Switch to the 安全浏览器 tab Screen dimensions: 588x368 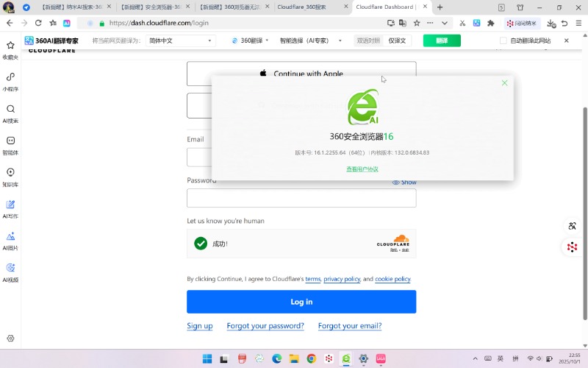point(151,7)
